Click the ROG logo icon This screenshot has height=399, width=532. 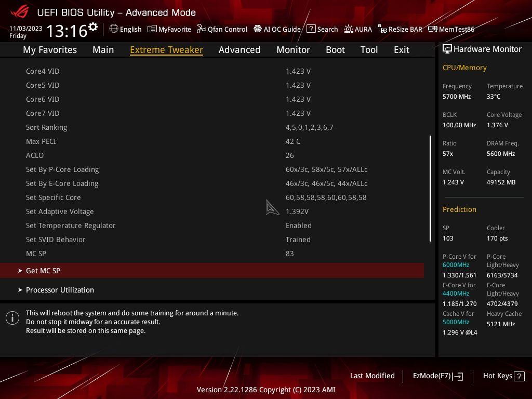tap(20, 12)
